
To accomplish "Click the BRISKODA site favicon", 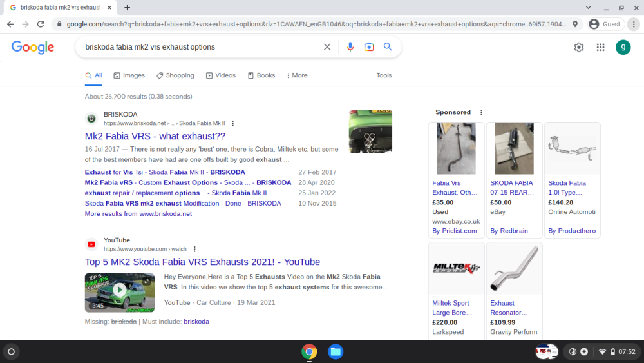I will point(91,119).
